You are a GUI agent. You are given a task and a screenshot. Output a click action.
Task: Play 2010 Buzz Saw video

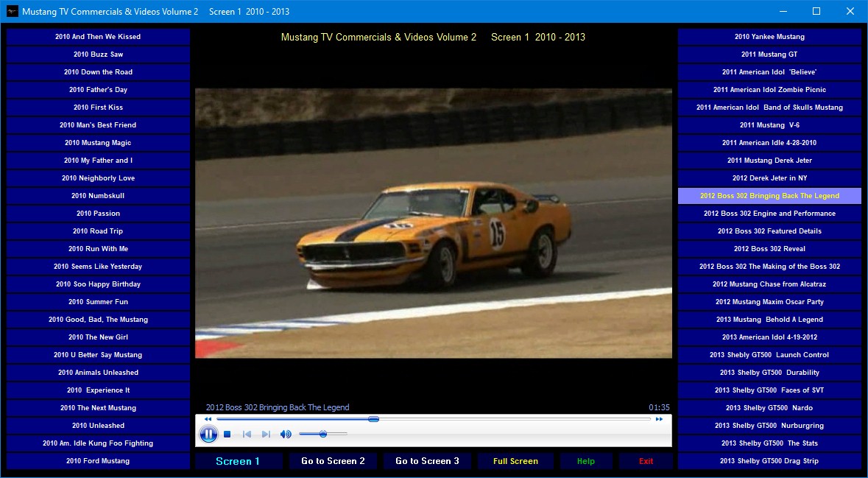[98, 55]
